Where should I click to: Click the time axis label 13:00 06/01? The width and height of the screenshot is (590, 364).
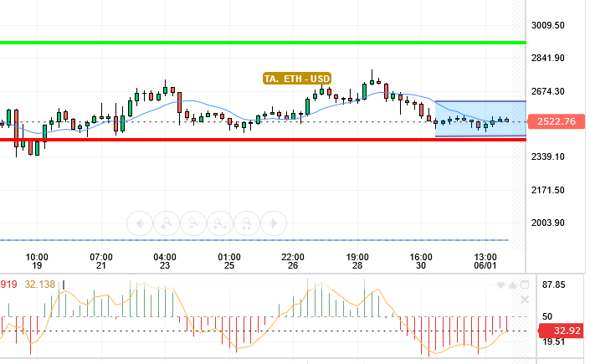[x=485, y=261]
